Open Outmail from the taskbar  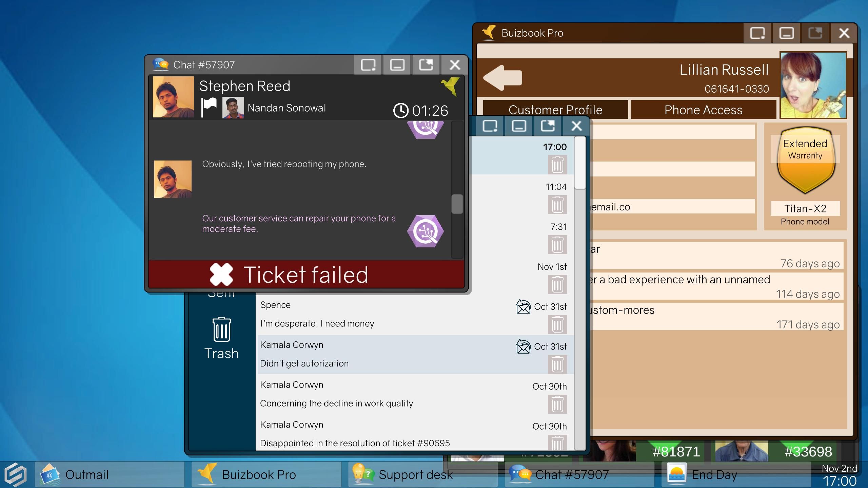click(110, 474)
